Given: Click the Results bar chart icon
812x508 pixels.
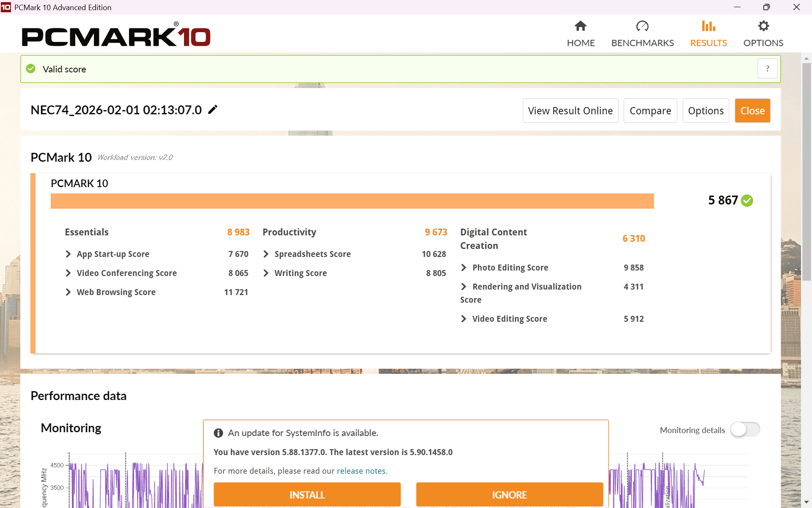Looking at the screenshot, I should point(708,26).
